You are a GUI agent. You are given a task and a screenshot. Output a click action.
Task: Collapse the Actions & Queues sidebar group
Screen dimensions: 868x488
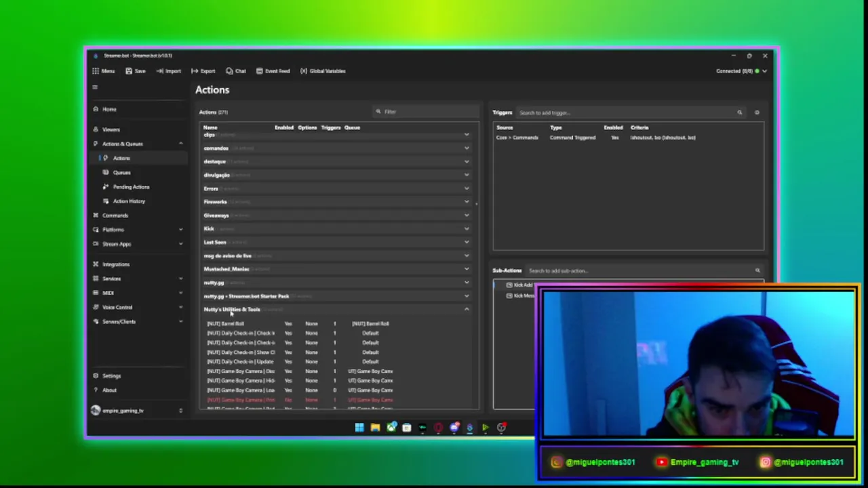138,144
